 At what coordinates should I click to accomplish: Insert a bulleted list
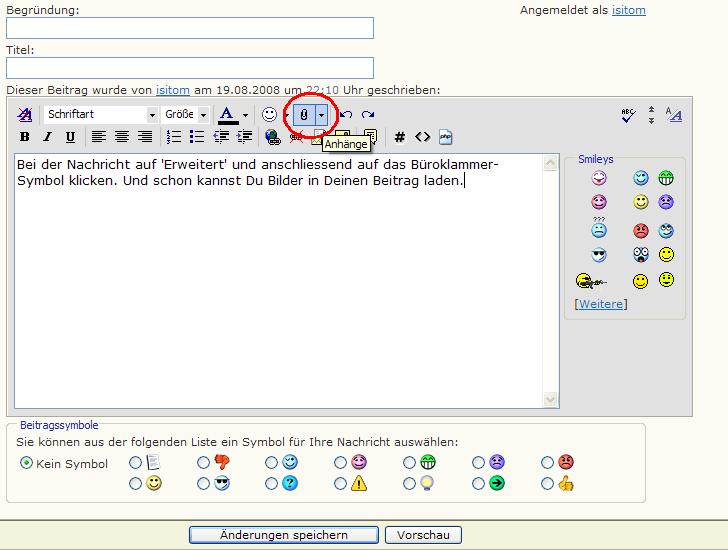[x=197, y=137]
